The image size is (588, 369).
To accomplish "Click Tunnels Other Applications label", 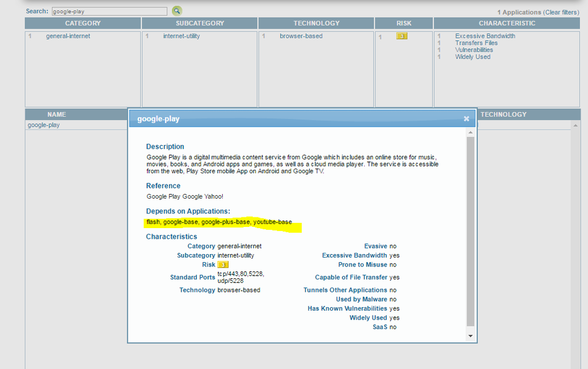I will [345, 290].
